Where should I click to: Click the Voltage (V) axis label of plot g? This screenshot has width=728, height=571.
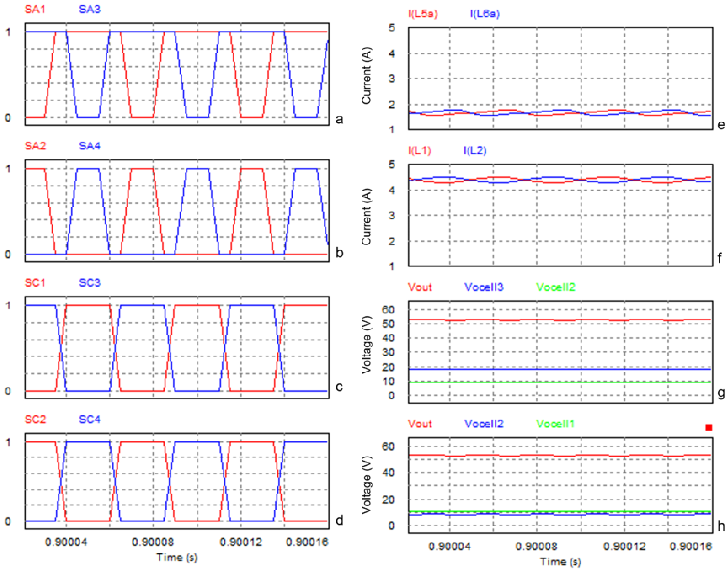click(366, 344)
